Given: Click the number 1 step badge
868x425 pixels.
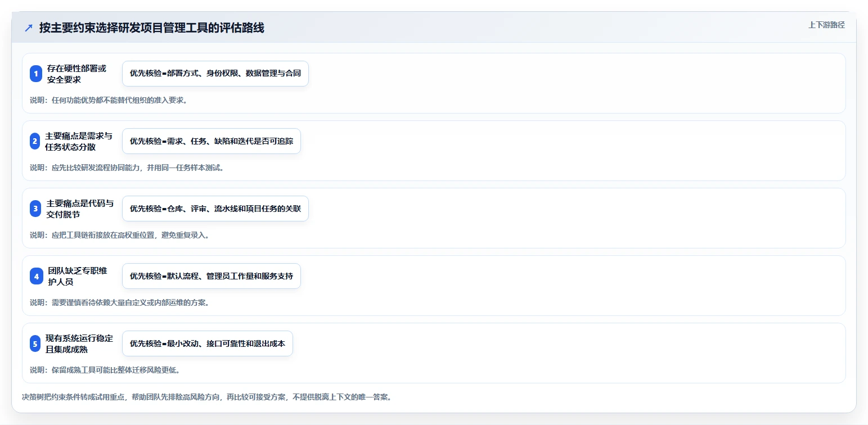Looking at the screenshot, I should tap(36, 74).
